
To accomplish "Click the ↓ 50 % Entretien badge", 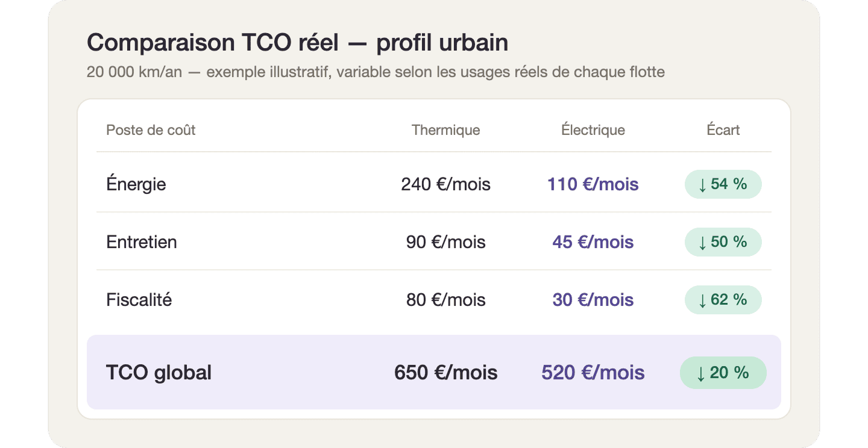I will [723, 242].
